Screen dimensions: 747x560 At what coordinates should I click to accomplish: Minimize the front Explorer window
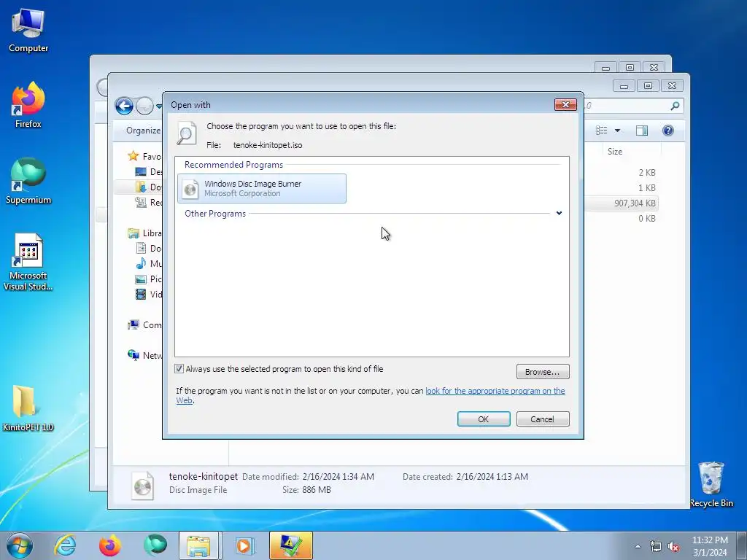point(624,86)
